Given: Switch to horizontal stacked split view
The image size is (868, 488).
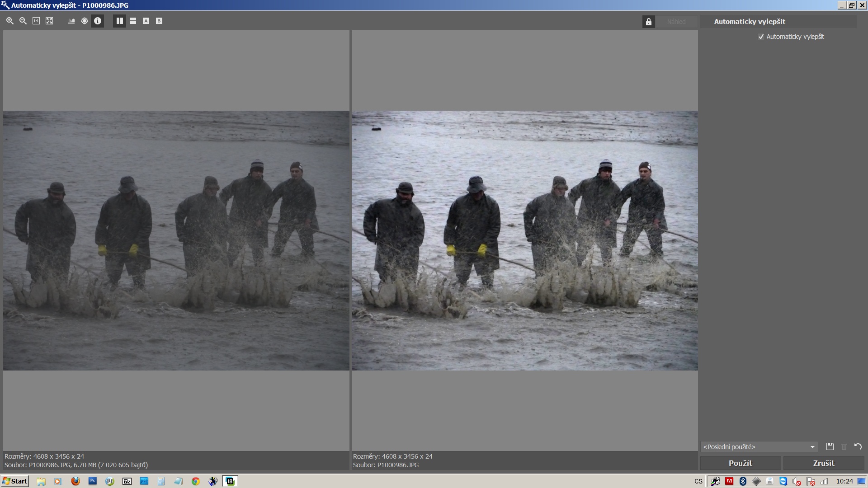Looking at the screenshot, I should point(133,21).
